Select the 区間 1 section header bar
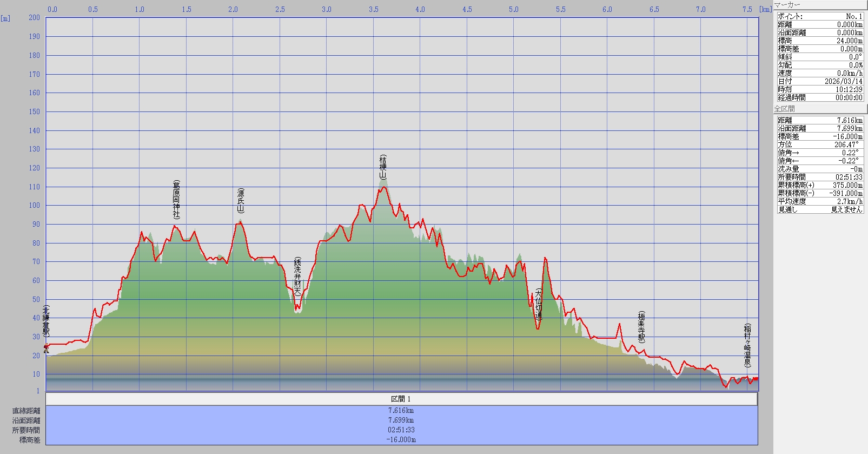This screenshot has height=454, width=868. click(401, 399)
